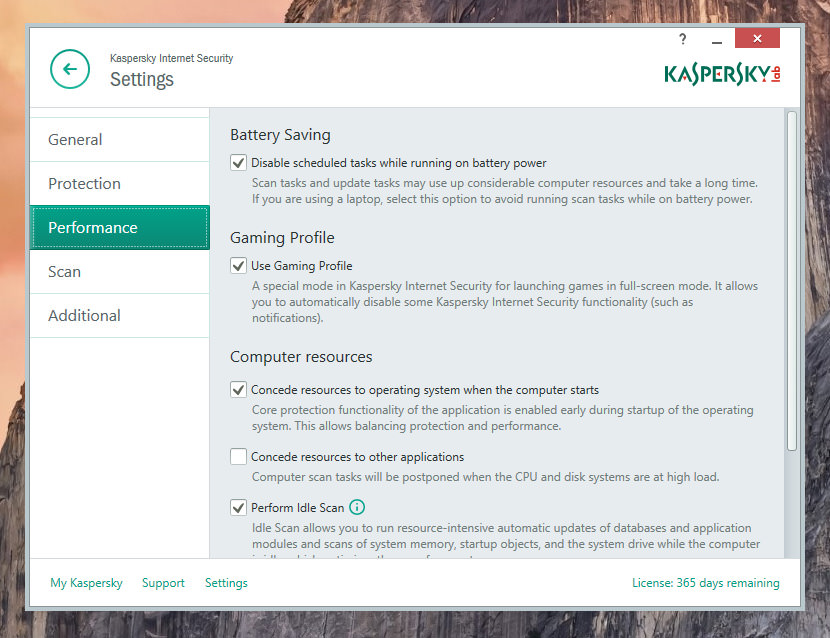The height and width of the screenshot is (638, 830).
Task: Click the info icon beside Perform Idle Scan
Action: (x=357, y=507)
